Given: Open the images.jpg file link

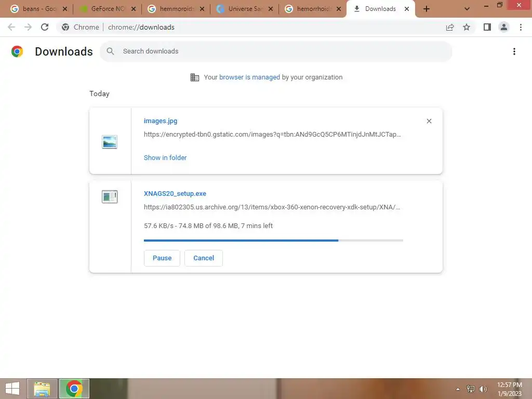Looking at the screenshot, I should (x=160, y=121).
